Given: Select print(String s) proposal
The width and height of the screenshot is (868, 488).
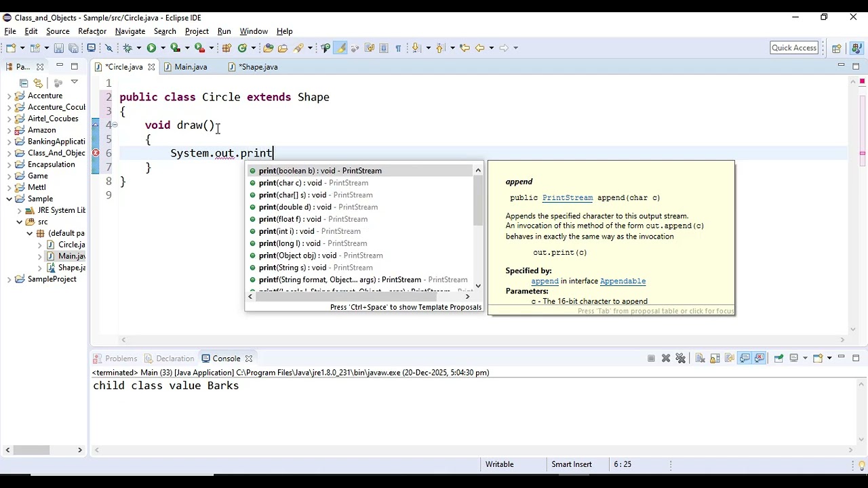Looking at the screenshot, I should (359, 268).
